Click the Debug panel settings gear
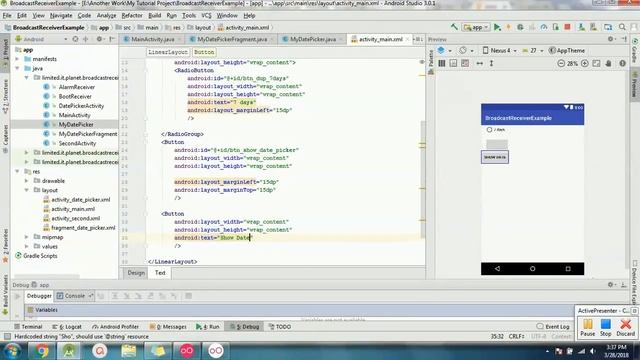Image resolution: width=640 pixels, height=360 pixels. tap(611, 284)
